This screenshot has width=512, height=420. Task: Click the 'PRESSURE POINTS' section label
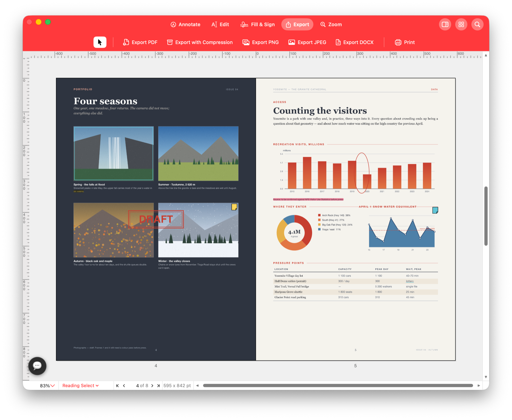(x=288, y=263)
